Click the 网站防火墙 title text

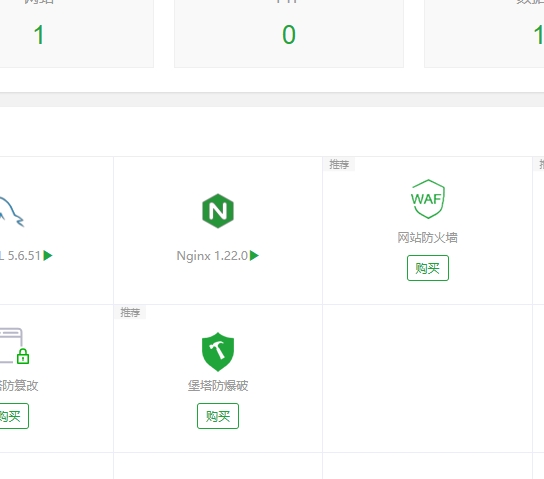click(427, 238)
